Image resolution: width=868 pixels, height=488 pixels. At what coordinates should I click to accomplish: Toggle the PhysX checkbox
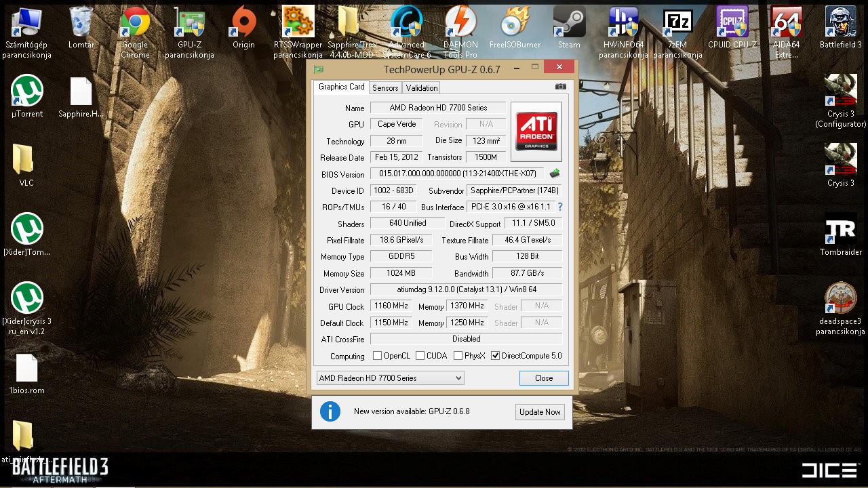[x=458, y=356]
